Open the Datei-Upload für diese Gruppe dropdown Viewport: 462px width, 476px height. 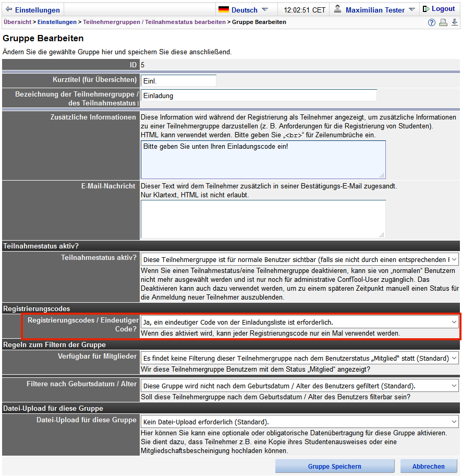pyautogui.click(x=299, y=422)
